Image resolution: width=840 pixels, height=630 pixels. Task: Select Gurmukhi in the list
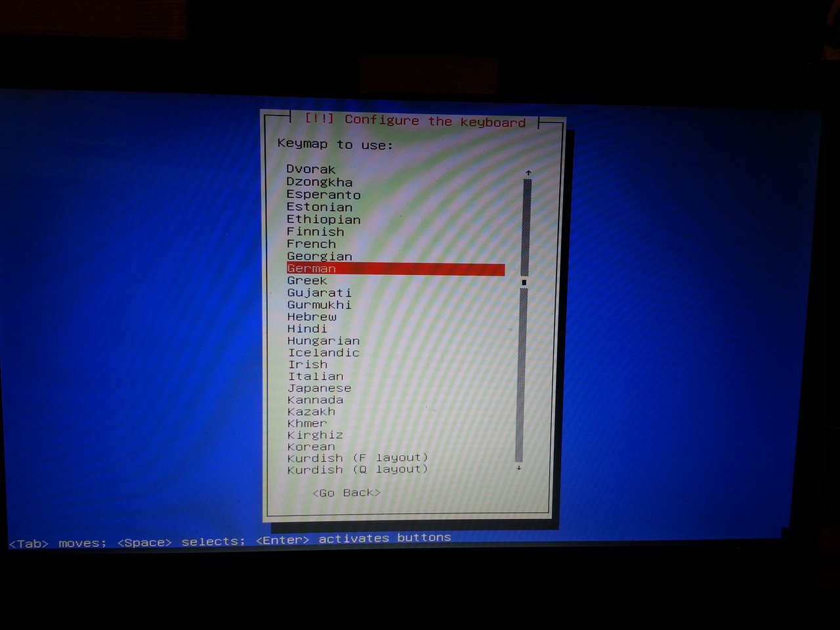320,305
